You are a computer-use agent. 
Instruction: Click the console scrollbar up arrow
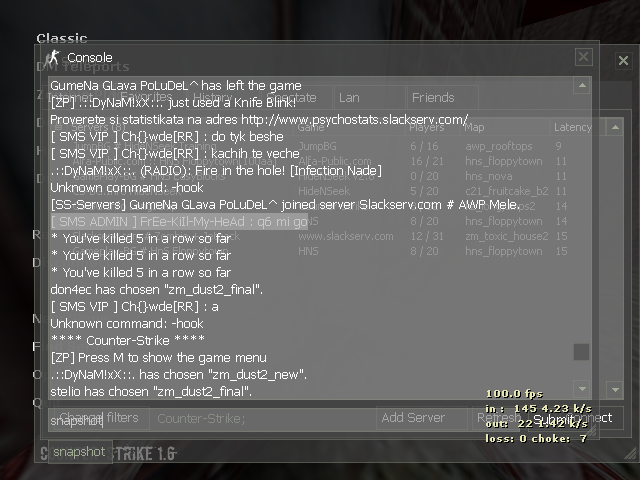[x=582, y=86]
